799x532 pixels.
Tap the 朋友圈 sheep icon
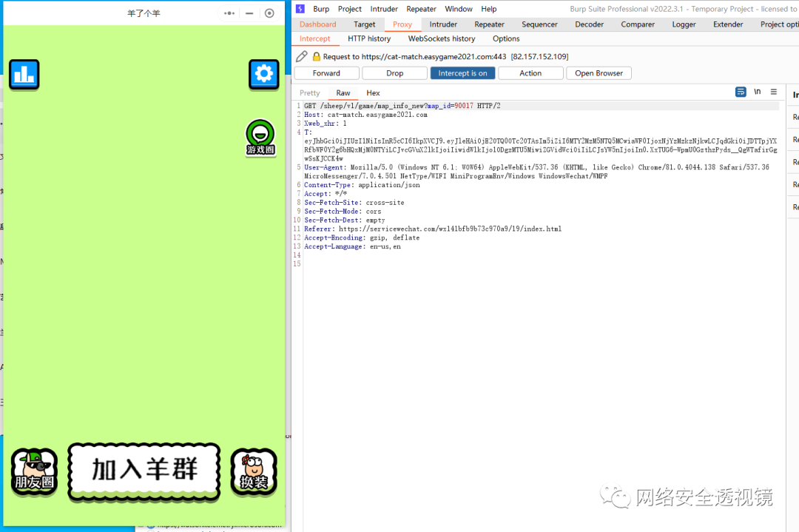34,472
